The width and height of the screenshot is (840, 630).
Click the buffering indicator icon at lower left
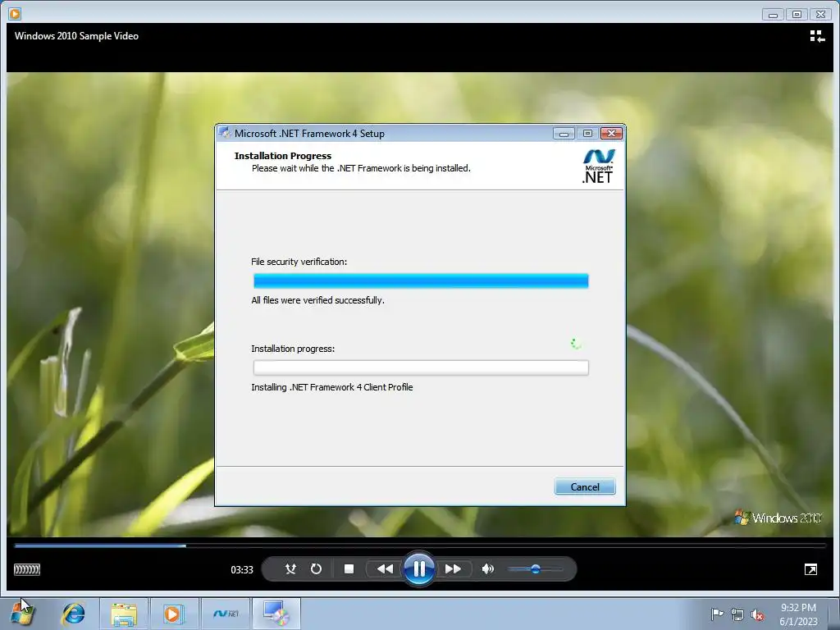[x=27, y=569]
